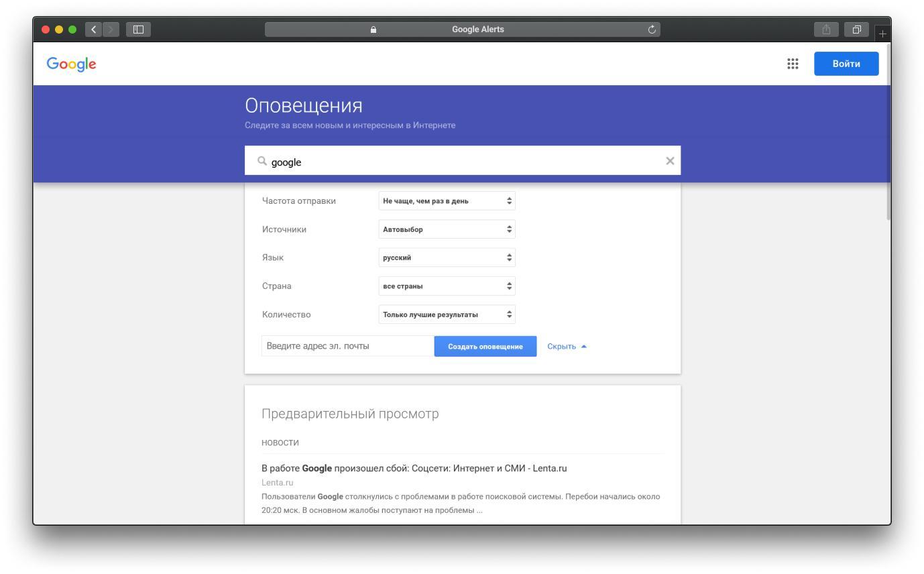This screenshot has width=924, height=574.
Task: Click the news snippet about Пользователи Google
Action: point(461,504)
